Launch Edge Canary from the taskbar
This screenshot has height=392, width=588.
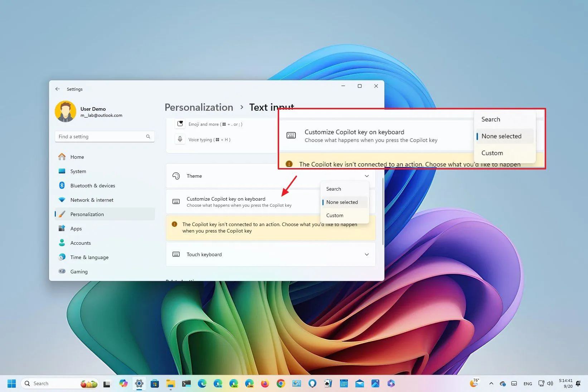(x=249, y=383)
